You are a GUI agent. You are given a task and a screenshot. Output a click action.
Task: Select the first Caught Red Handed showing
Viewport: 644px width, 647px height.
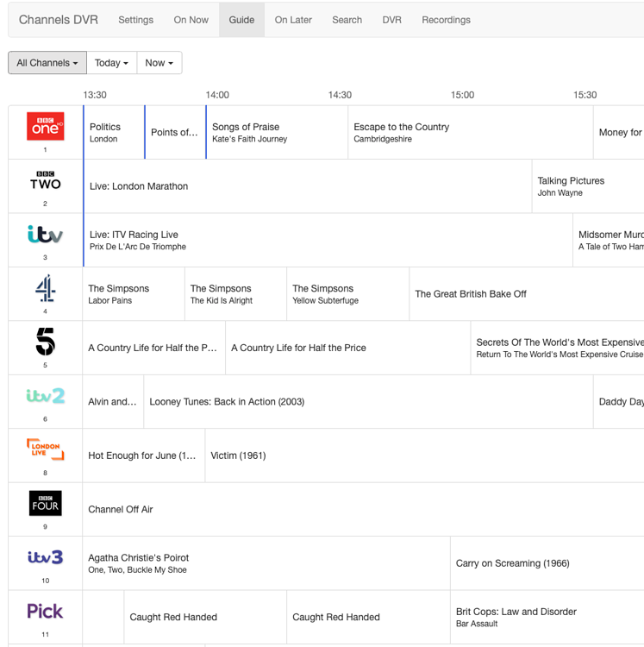pos(205,617)
